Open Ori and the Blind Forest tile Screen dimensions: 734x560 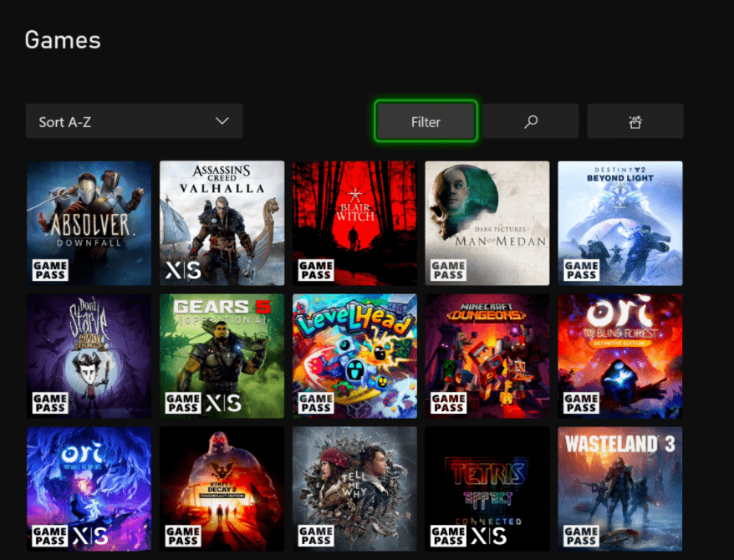620,356
